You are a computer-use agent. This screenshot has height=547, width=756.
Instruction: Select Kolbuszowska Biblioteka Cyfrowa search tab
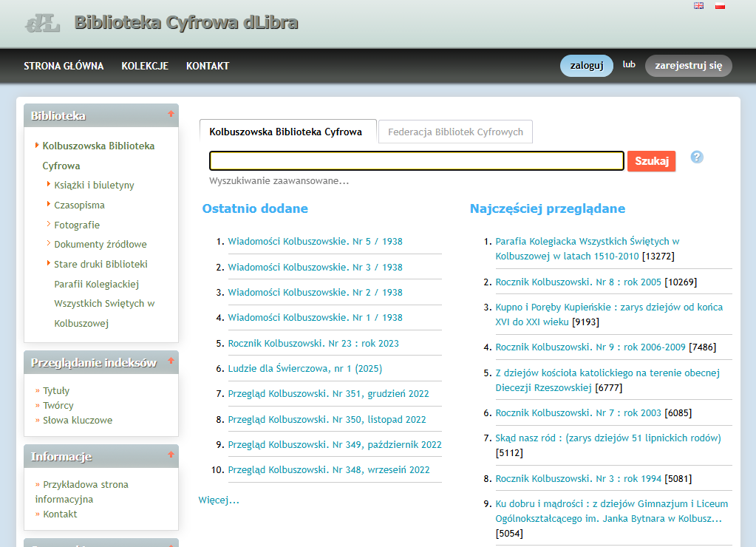coord(287,132)
